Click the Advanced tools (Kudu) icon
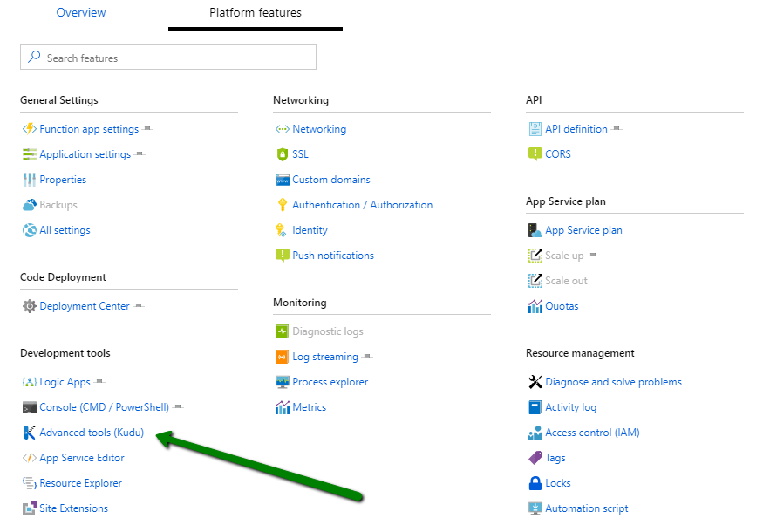 pyautogui.click(x=30, y=433)
